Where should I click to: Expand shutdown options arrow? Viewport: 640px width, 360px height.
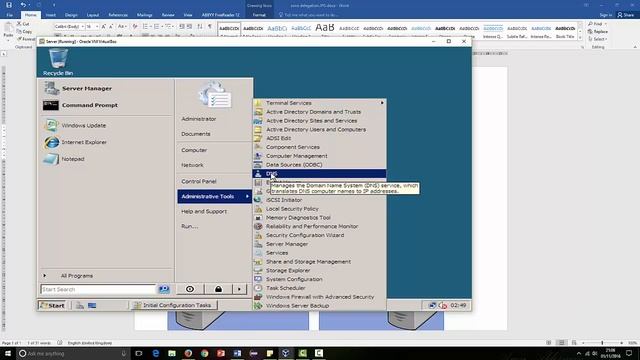pyautogui.click(x=240, y=289)
